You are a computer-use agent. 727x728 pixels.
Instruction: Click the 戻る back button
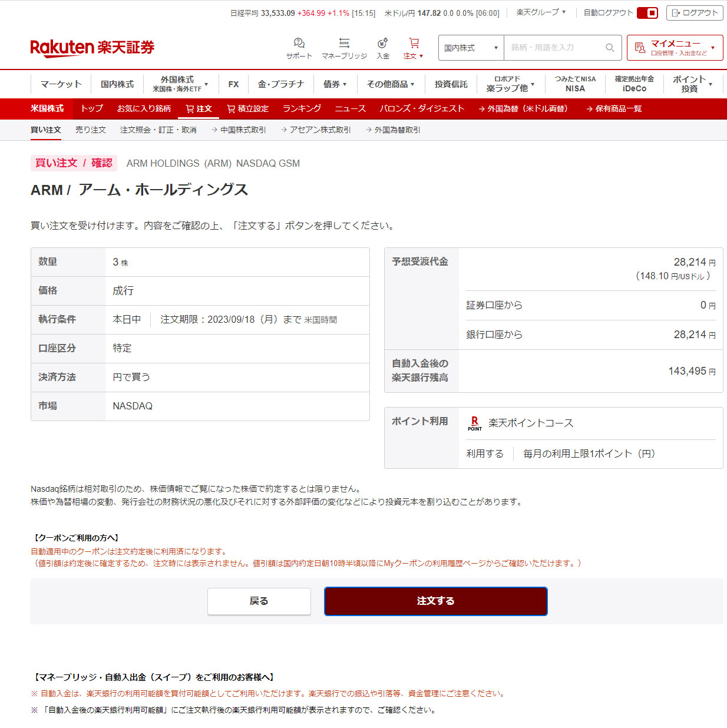tap(259, 601)
